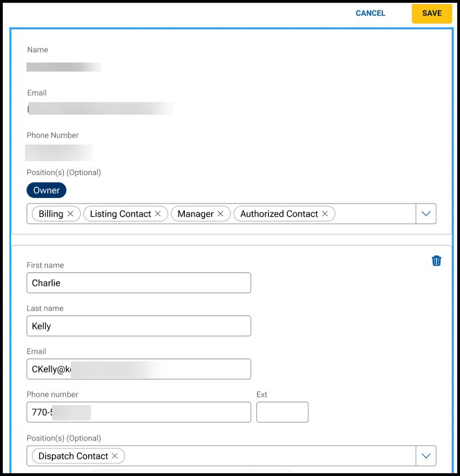
Task: Remove the Manager position tag
Action: (x=220, y=214)
